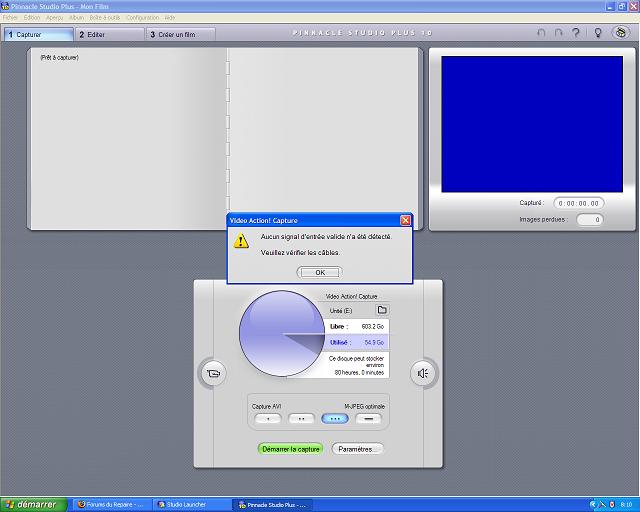Click the folder icon next to Unité (E:)

(x=382, y=310)
